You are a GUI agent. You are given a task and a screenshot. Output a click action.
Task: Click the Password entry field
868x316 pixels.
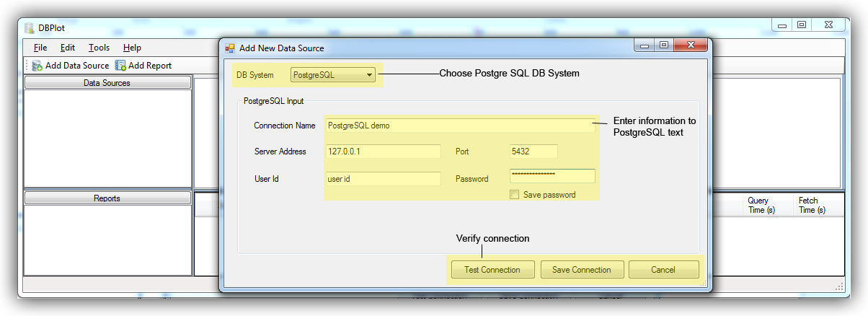click(552, 176)
